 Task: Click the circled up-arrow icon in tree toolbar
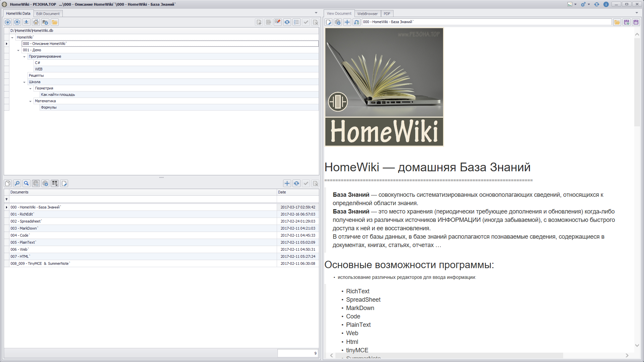click(x=17, y=22)
